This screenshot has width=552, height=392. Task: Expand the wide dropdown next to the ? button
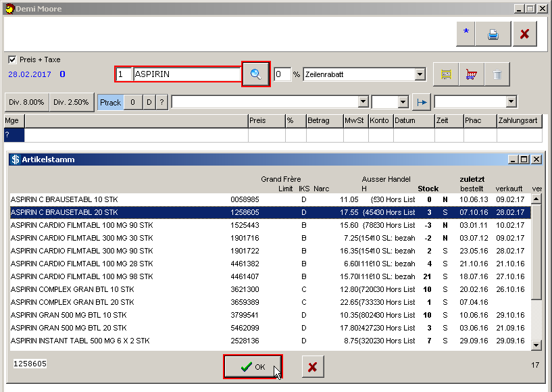point(363,102)
